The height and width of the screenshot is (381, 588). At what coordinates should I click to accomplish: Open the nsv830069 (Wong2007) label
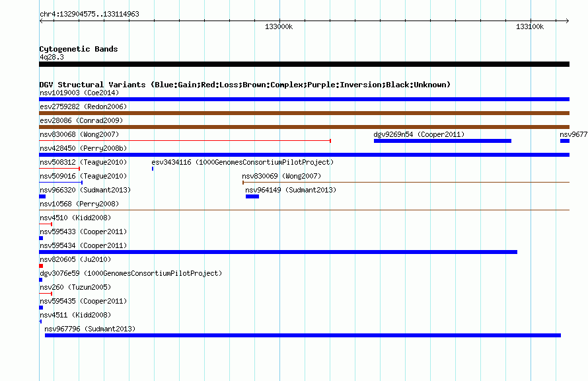point(281,176)
